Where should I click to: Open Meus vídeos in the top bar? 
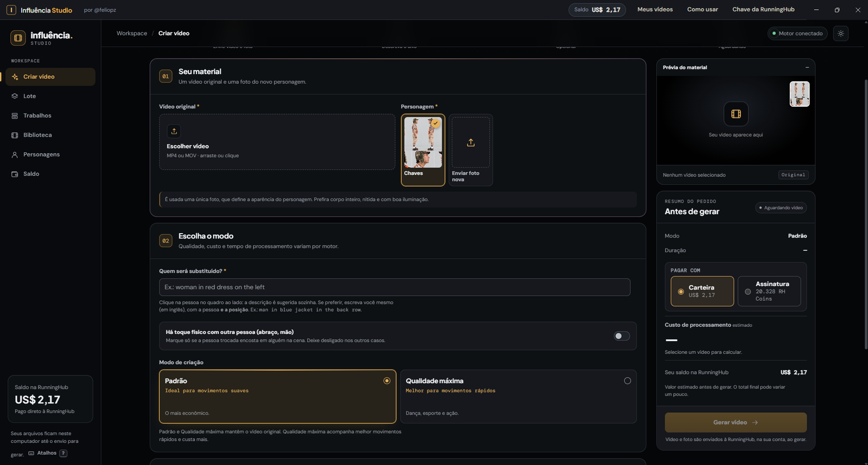pyautogui.click(x=655, y=10)
